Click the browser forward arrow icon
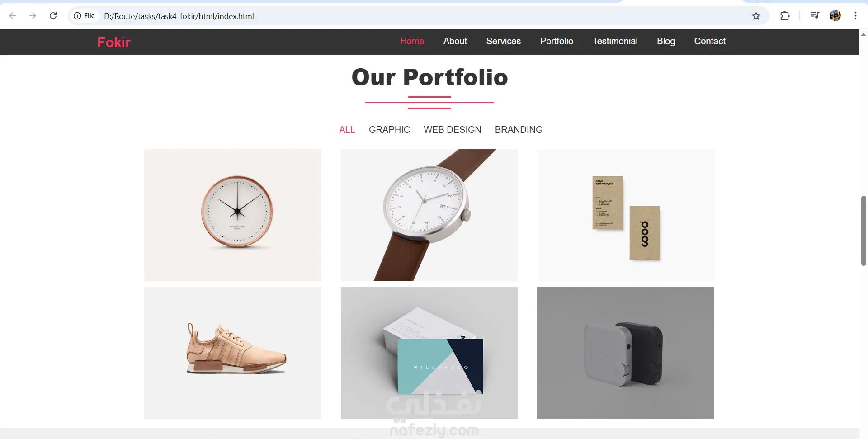The image size is (868, 439). 33,16
